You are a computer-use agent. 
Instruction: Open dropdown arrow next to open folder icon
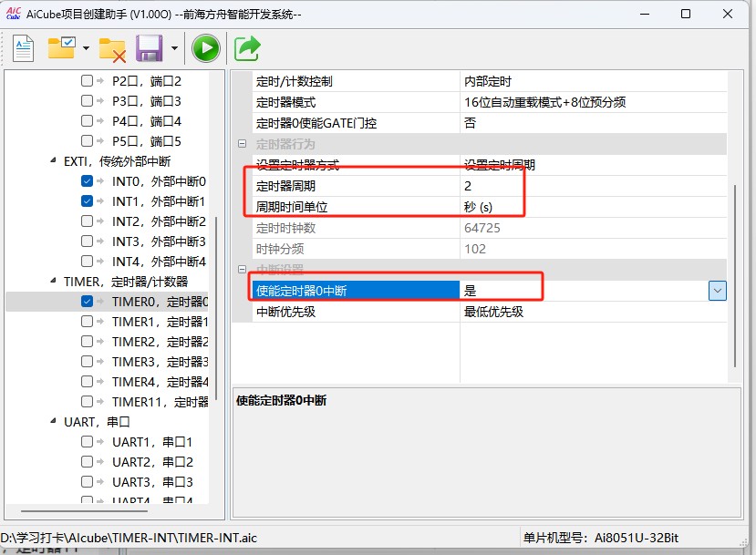click(x=86, y=48)
